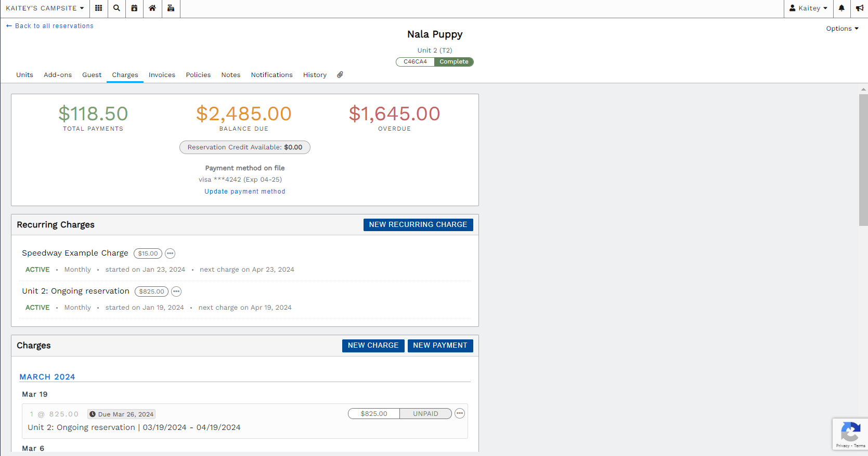
Task: Open the point of sale register icon
Action: tap(171, 8)
